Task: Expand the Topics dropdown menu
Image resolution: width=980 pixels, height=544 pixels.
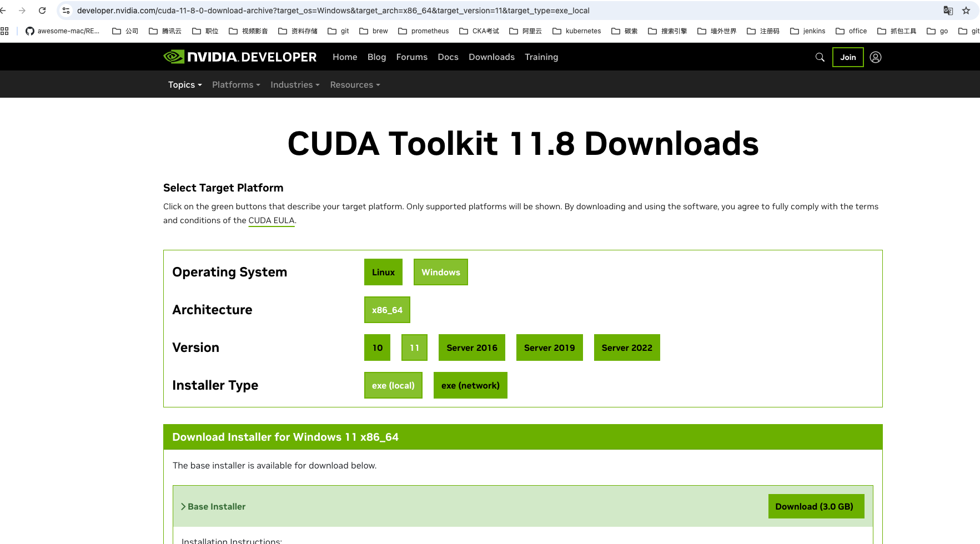Action: pos(185,84)
